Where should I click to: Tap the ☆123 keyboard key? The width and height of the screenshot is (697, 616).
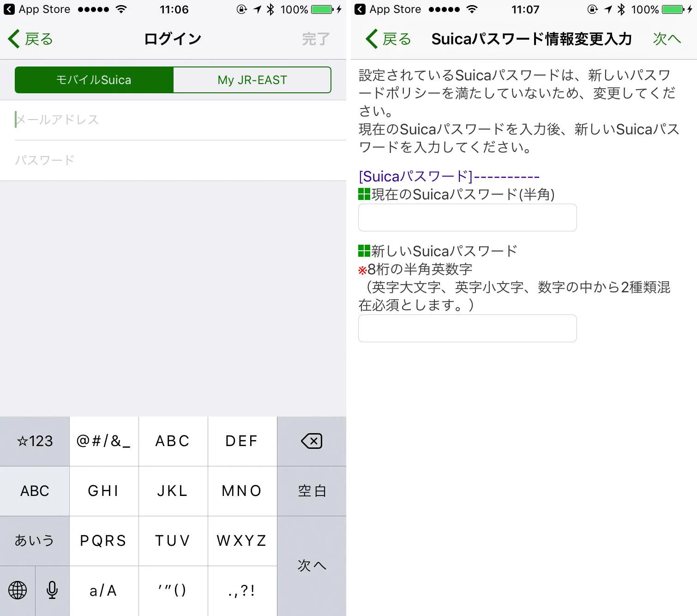point(35,441)
